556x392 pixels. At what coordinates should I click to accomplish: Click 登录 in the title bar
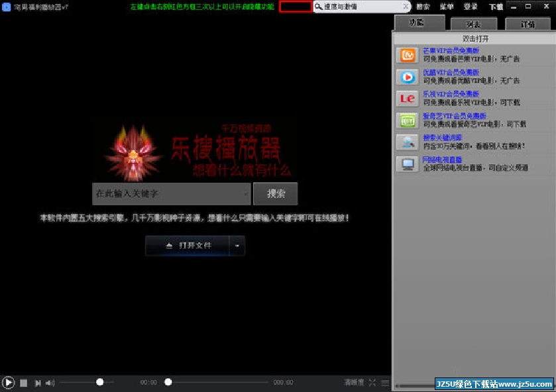click(x=471, y=7)
